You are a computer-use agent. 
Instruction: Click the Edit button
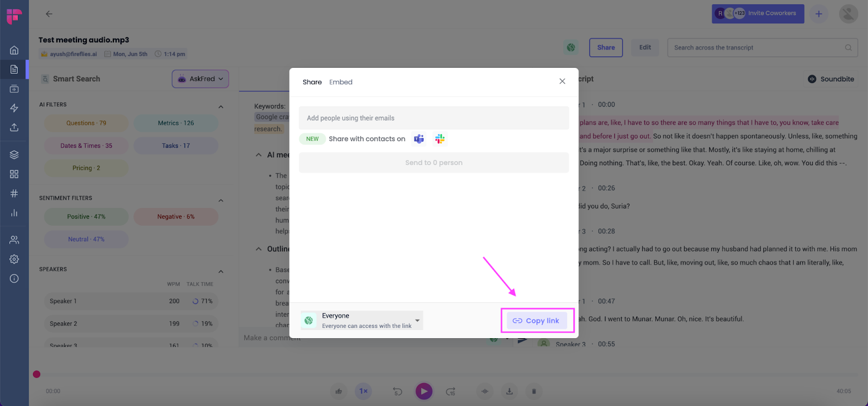645,48
